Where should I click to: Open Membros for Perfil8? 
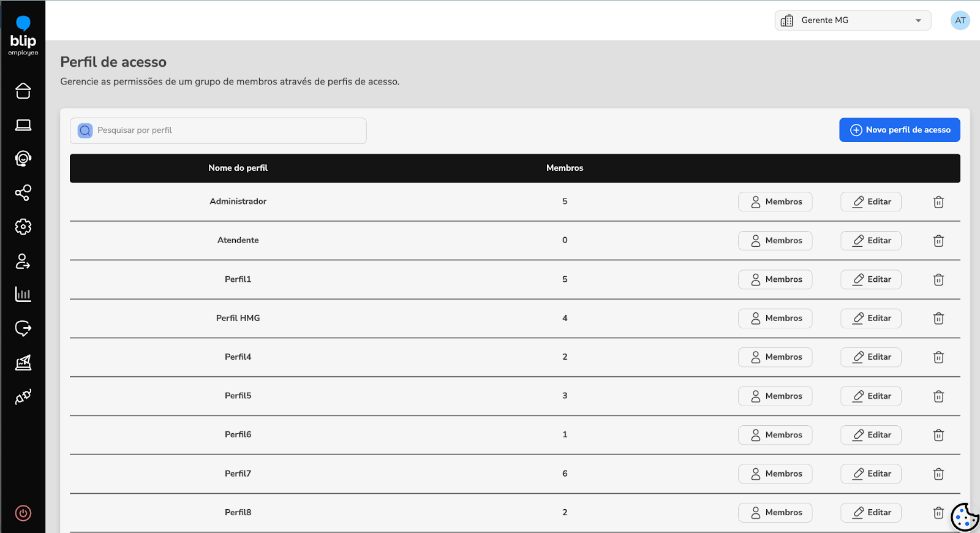coord(775,513)
